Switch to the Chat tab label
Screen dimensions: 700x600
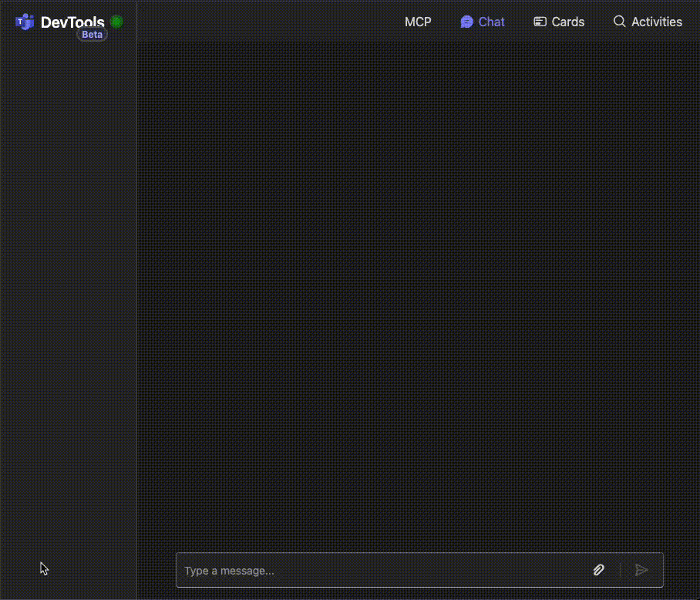click(x=491, y=22)
